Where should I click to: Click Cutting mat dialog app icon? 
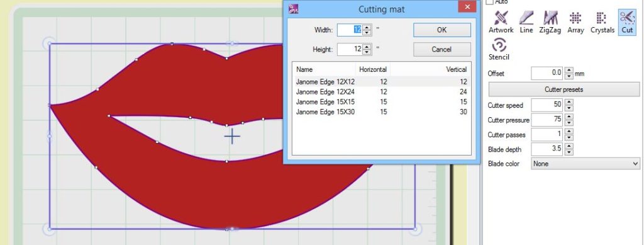click(x=293, y=9)
